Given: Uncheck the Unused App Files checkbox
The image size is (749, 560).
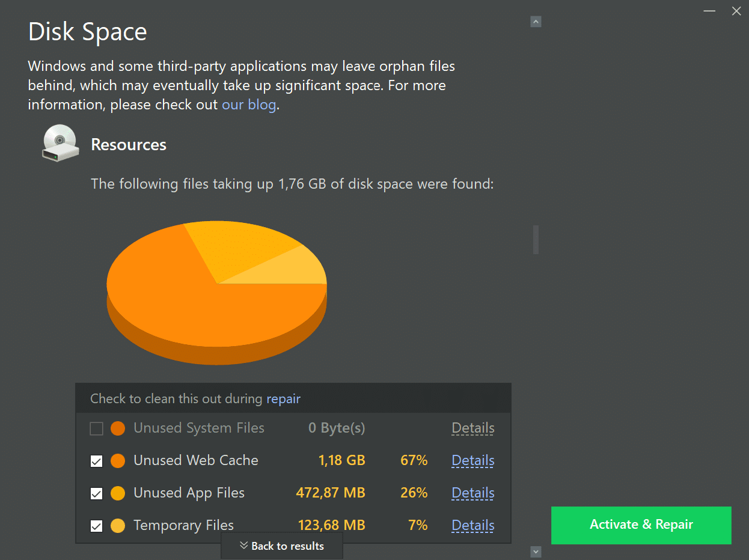Looking at the screenshot, I should (96, 493).
